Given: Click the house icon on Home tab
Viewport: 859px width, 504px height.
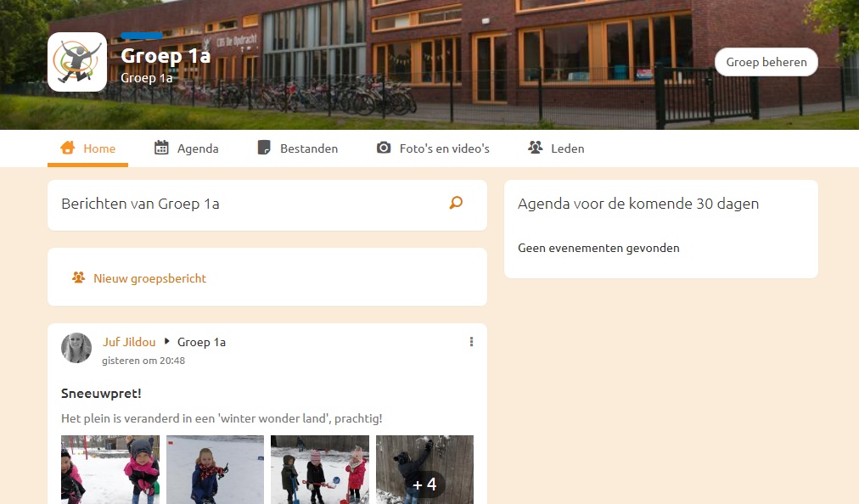Looking at the screenshot, I should tap(67, 148).
